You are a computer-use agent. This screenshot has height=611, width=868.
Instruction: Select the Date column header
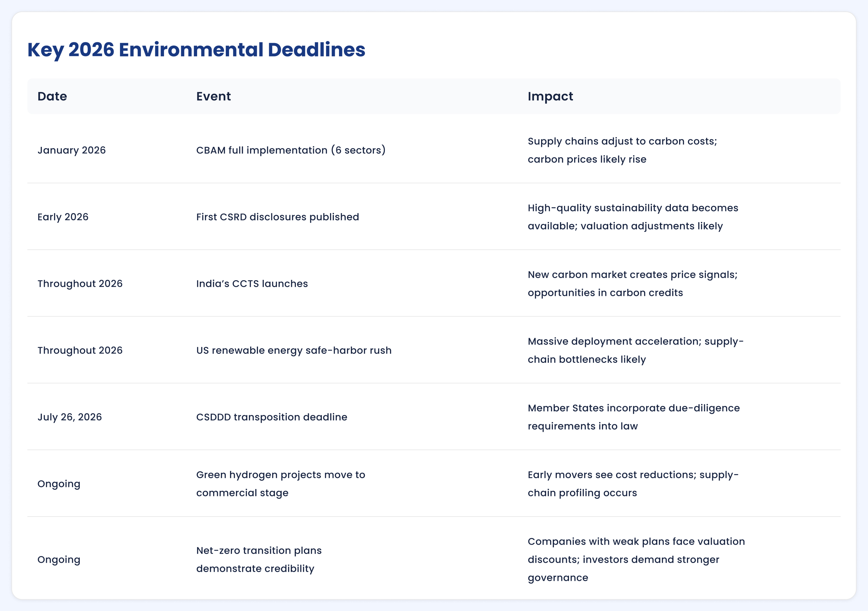point(52,97)
